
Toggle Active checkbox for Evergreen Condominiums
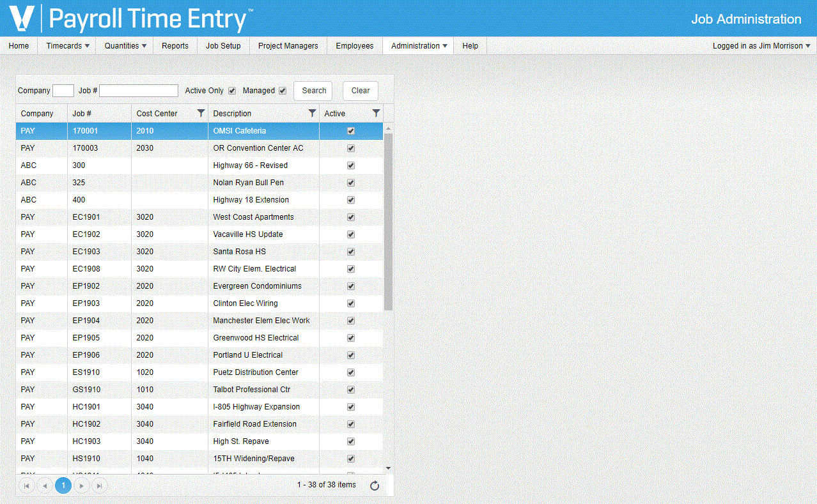[x=350, y=286]
